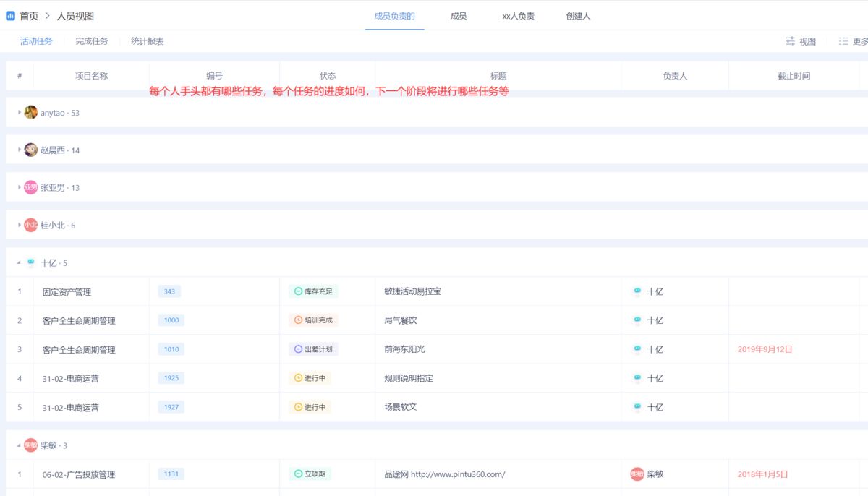Screen dimensions: 868x496
Task: Expand the 赵晨西 · 14 group
Action: [20, 150]
